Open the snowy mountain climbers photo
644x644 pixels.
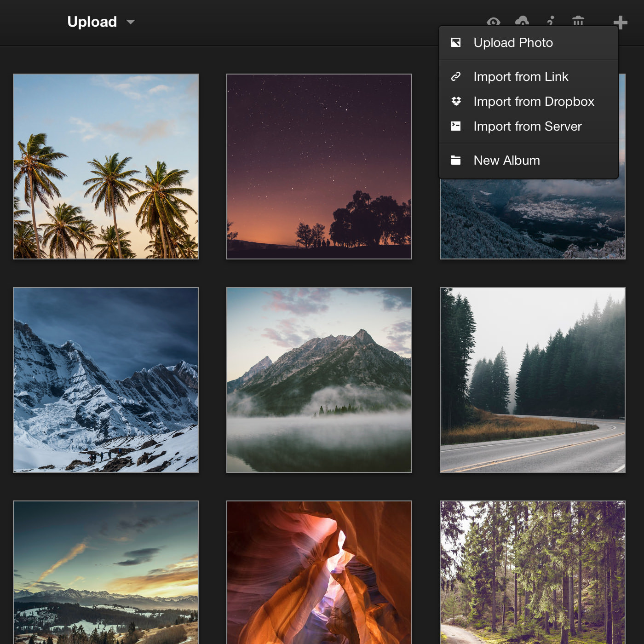click(x=106, y=380)
